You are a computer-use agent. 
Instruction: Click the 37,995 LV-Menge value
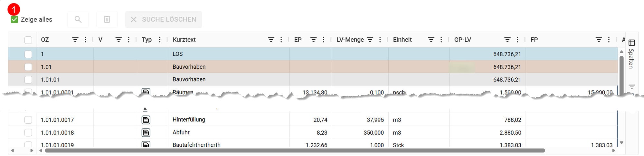point(375,120)
